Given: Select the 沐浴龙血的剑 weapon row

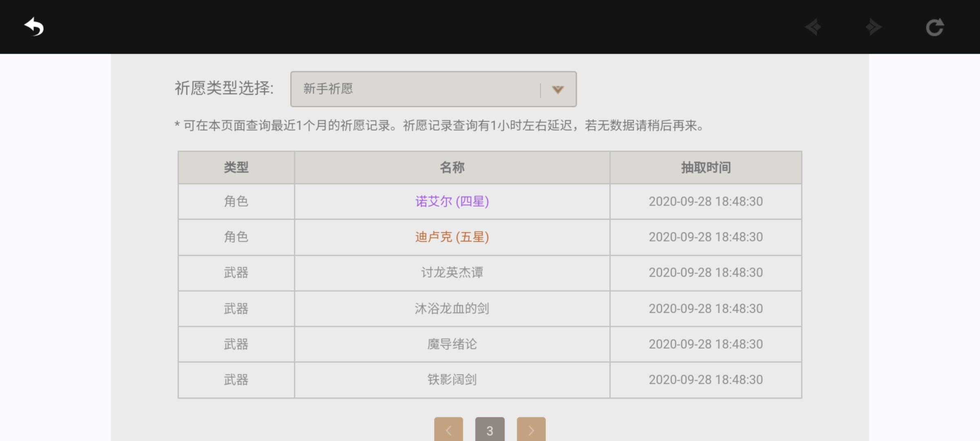Looking at the screenshot, I should tap(490, 308).
